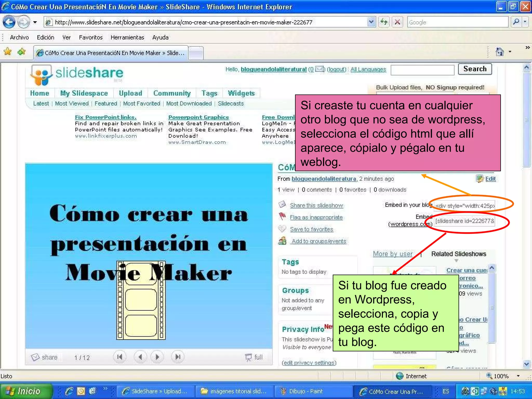Click the Edit pencil icon
The height and width of the screenshot is (399, 532).
click(480, 179)
